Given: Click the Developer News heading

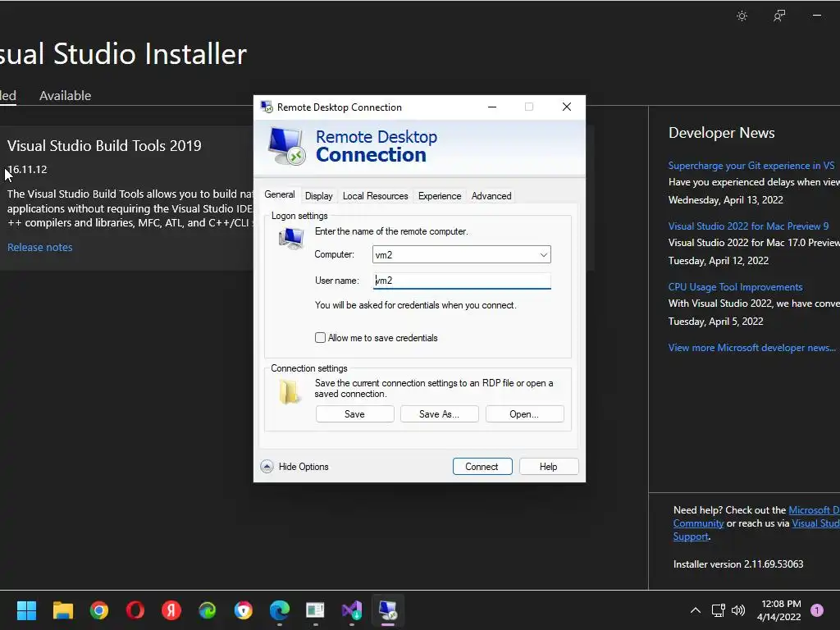Looking at the screenshot, I should click(x=722, y=133).
